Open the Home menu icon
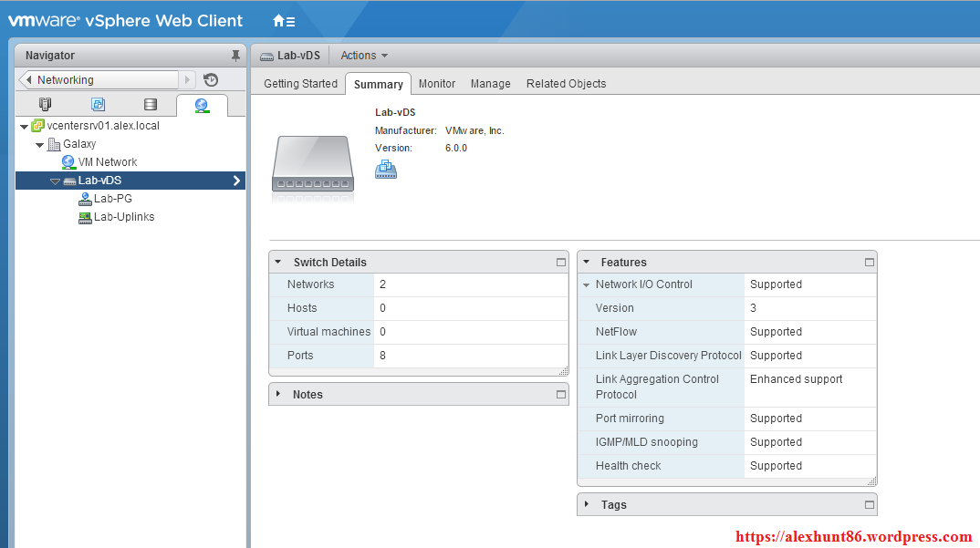980x548 pixels. (x=283, y=20)
